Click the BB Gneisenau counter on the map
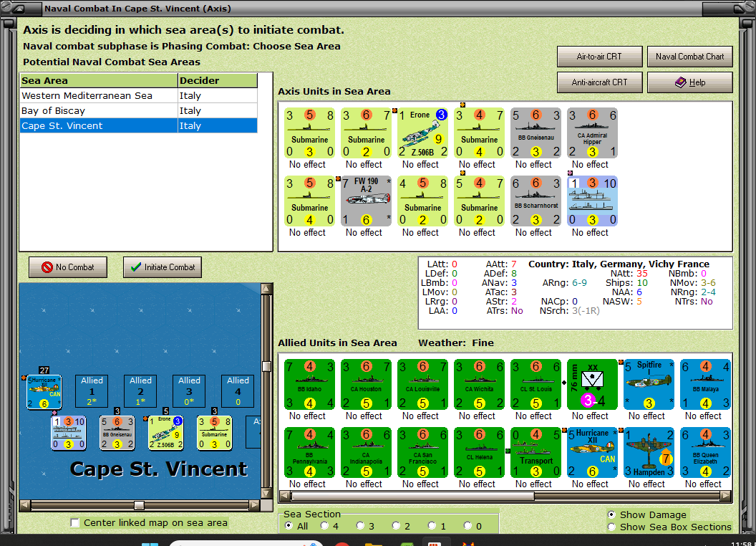Viewport: 756px width, 546px height. 117,433
